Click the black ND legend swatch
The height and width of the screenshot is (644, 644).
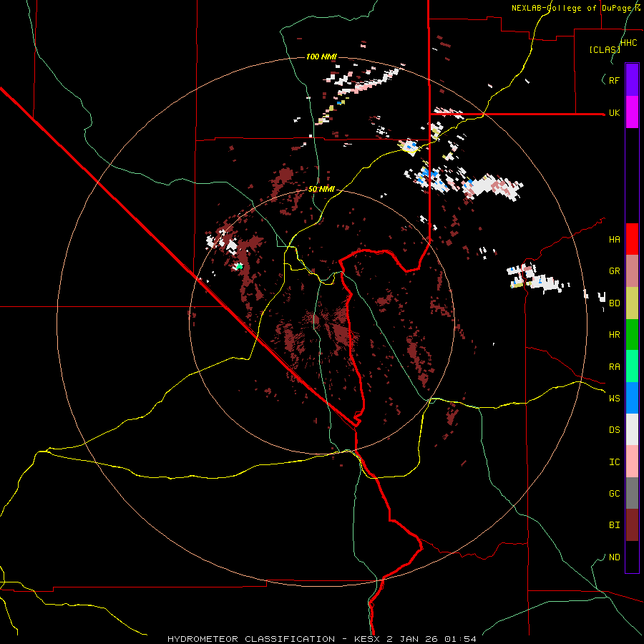click(x=632, y=557)
